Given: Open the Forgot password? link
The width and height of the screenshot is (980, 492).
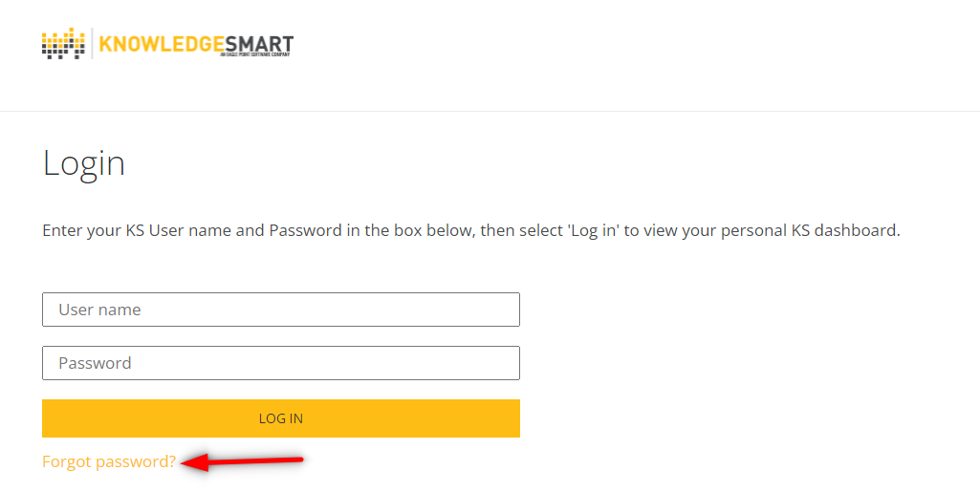Looking at the screenshot, I should (x=109, y=461).
